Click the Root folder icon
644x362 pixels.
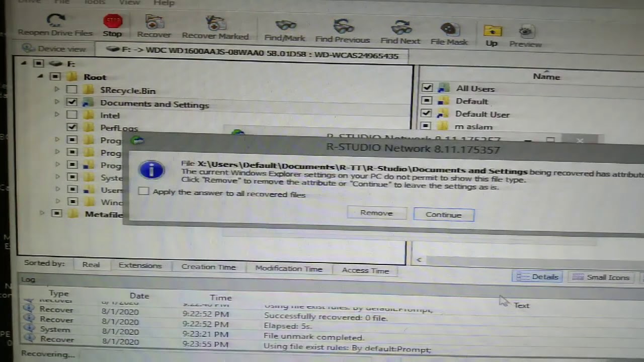(x=72, y=77)
